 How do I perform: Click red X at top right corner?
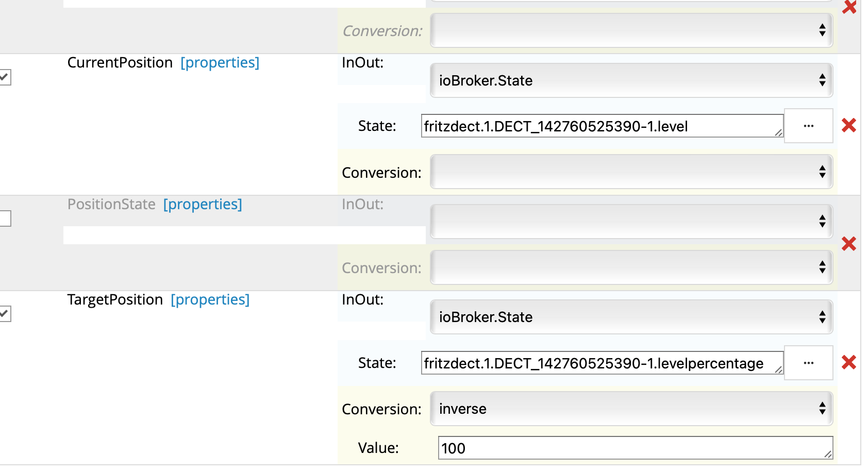(849, 7)
